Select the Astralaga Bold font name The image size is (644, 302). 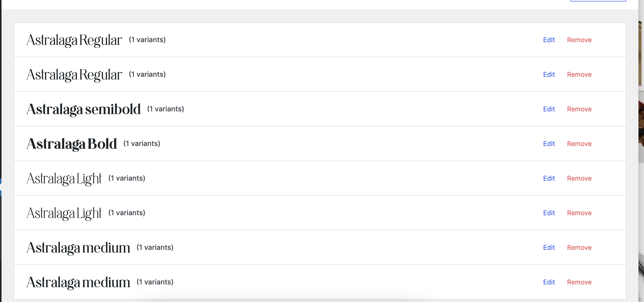pyautogui.click(x=72, y=144)
